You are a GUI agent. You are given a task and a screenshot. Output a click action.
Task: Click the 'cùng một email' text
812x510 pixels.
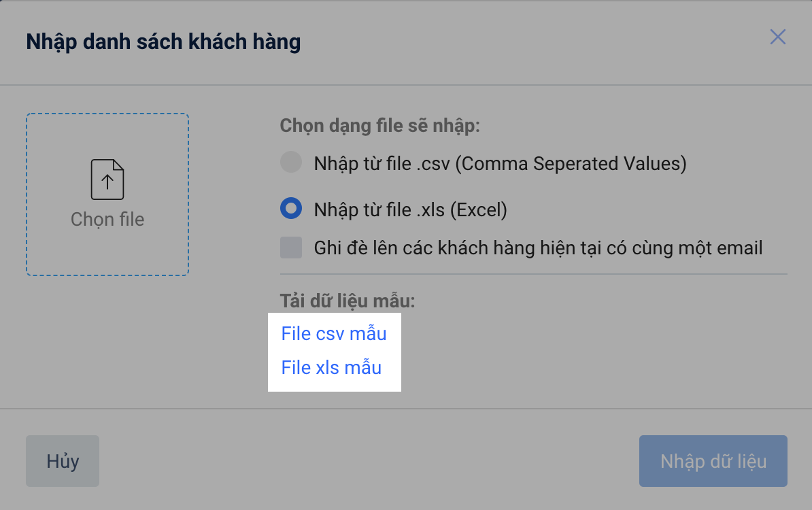pyautogui.click(x=698, y=248)
